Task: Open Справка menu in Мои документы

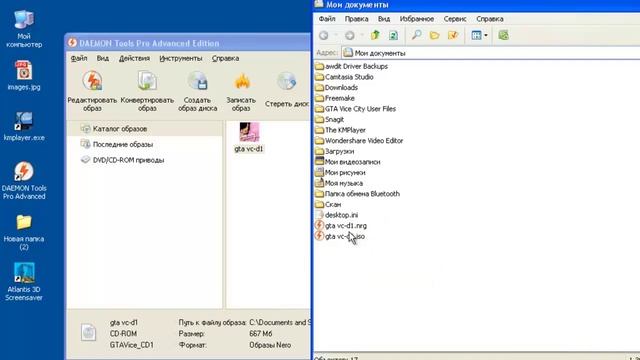Action: tap(490, 19)
